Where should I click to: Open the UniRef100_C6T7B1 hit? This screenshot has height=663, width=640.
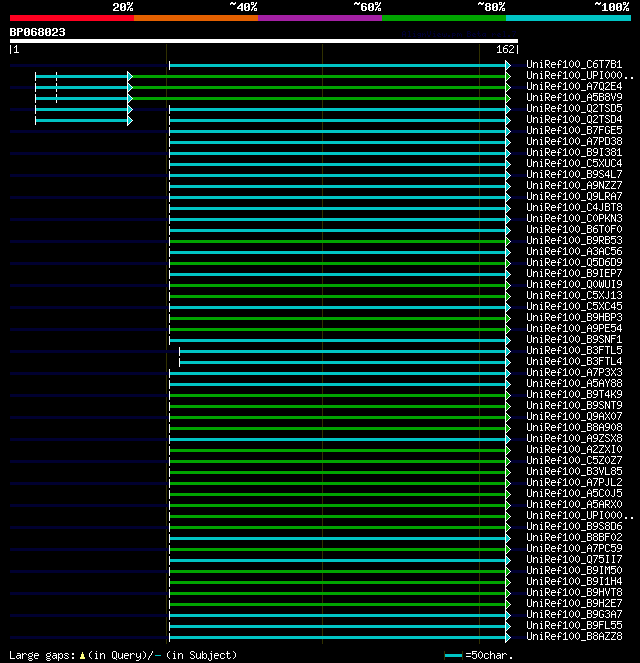tap(574, 65)
